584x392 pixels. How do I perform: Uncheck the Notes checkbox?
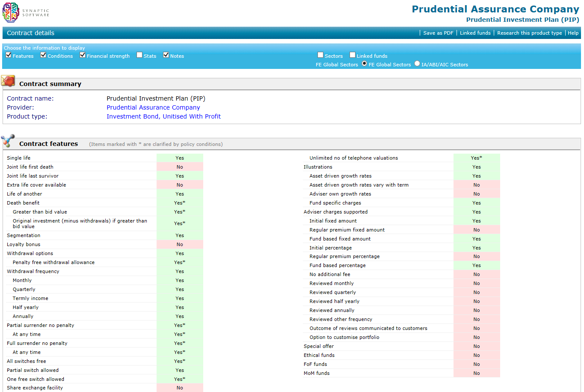[x=166, y=55]
